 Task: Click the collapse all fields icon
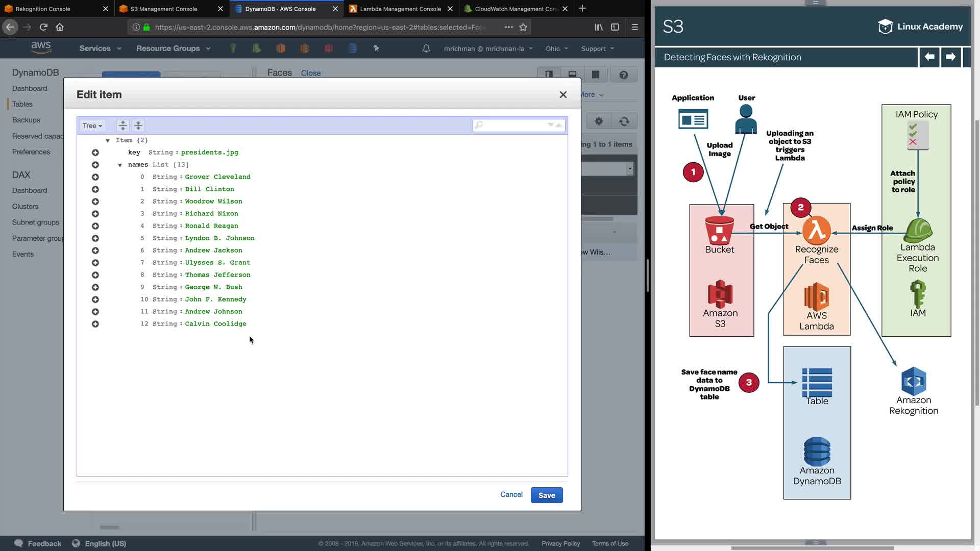tap(138, 126)
